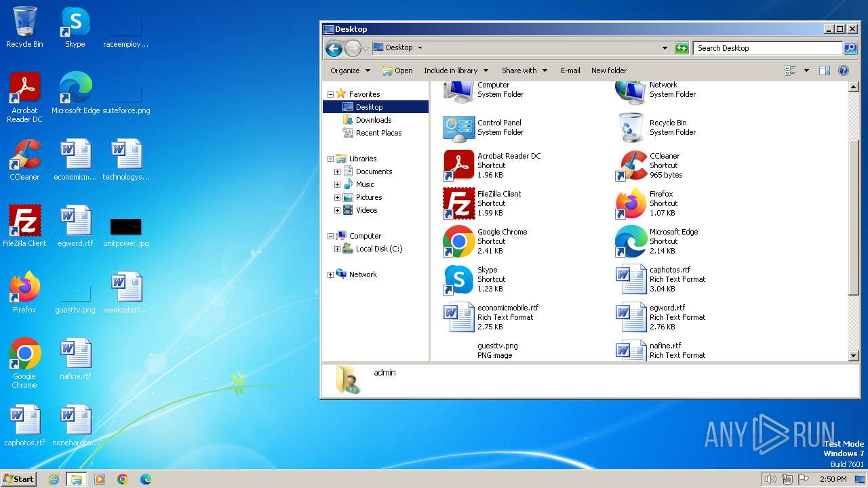This screenshot has height=488, width=868.
Task: Select egword.rtf file on desktop
Action: coord(75,226)
